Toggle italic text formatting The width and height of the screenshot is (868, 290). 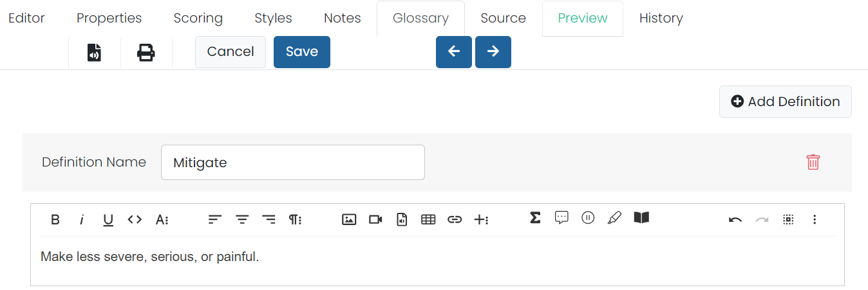point(82,220)
